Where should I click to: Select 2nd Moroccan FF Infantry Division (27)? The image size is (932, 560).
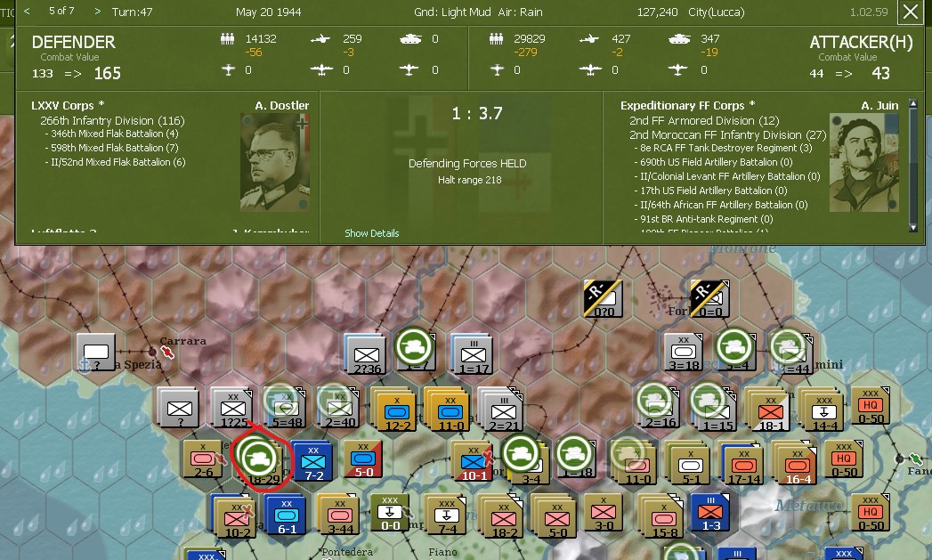[x=727, y=135]
